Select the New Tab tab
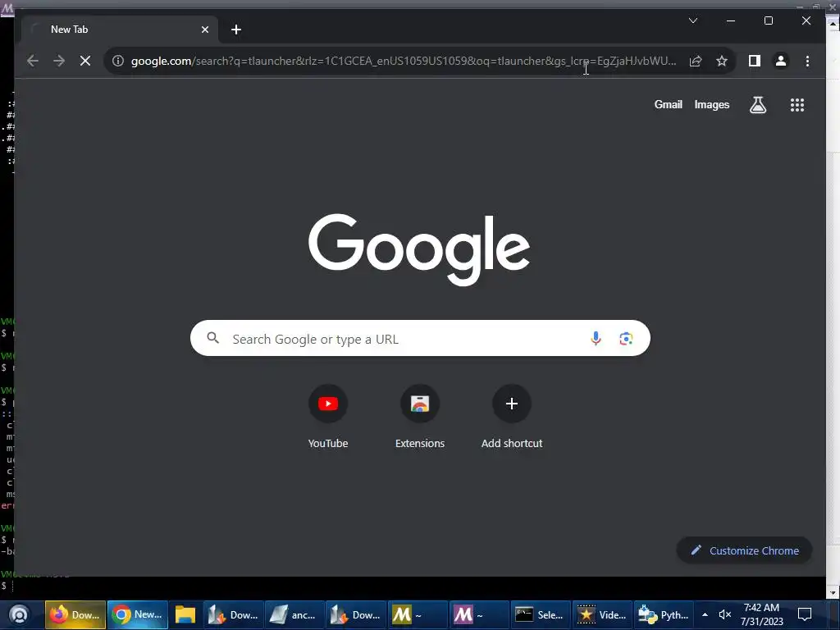Screen dimensions: 840x630 pos(120,30)
